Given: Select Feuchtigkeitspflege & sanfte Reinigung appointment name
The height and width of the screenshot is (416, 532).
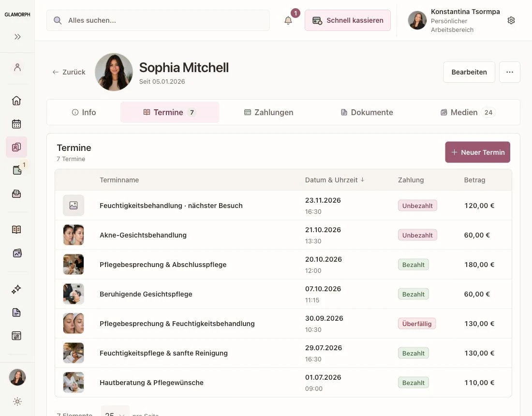Looking at the screenshot, I should [163, 353].
